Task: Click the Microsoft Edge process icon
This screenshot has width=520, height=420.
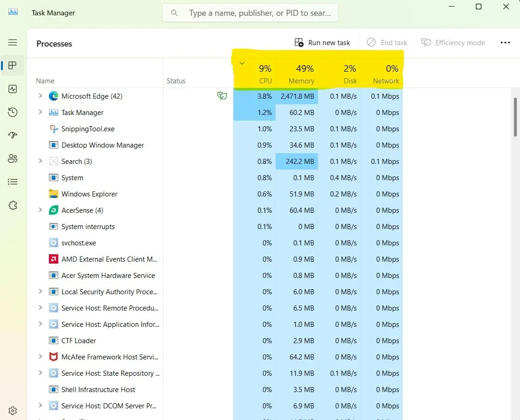Action: click(54, 96)
